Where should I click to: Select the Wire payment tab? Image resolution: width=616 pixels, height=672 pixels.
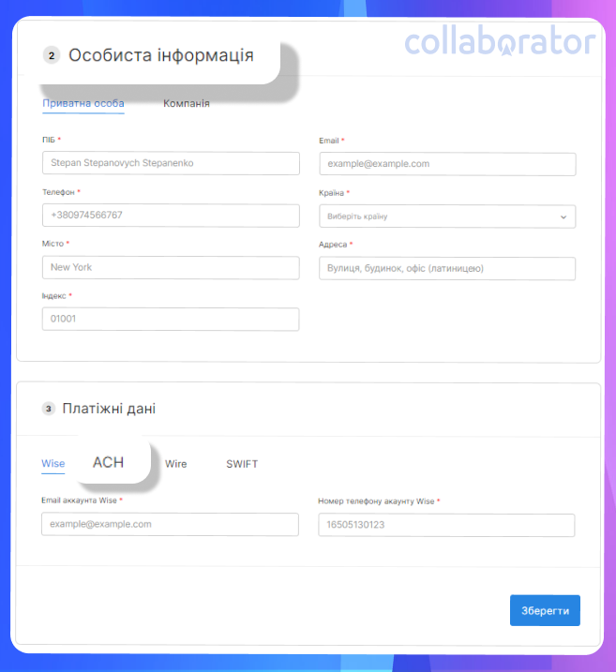175,464
